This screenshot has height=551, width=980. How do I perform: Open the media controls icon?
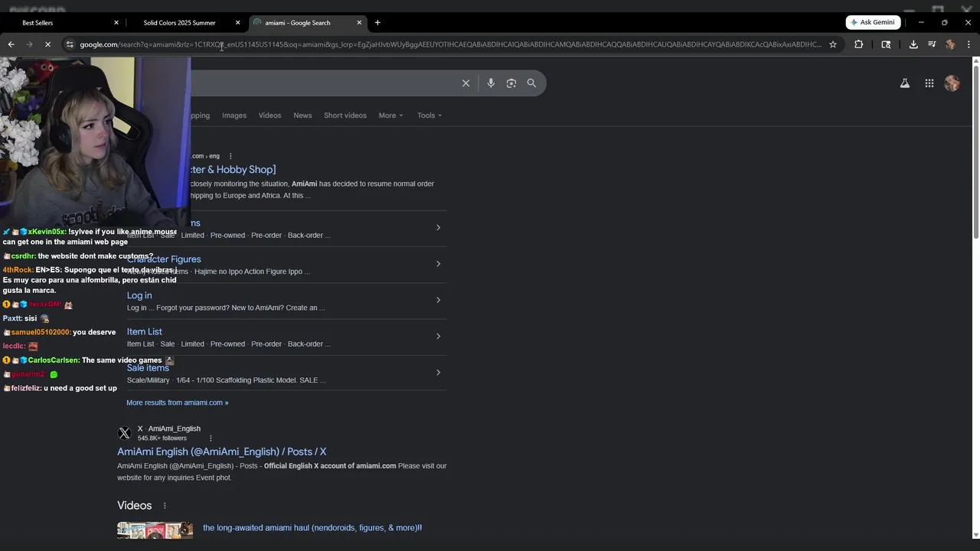[932, 44]
